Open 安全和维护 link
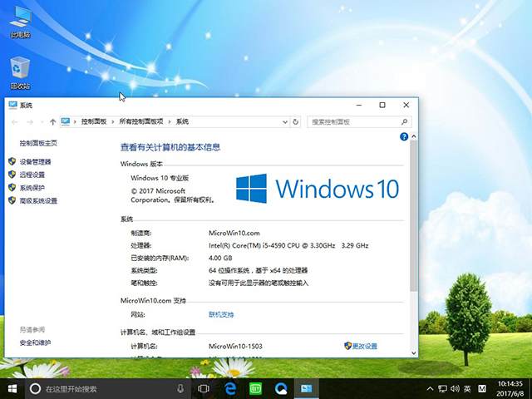The width and height of the screenshot is (532, 399). (x=35, y=342)
